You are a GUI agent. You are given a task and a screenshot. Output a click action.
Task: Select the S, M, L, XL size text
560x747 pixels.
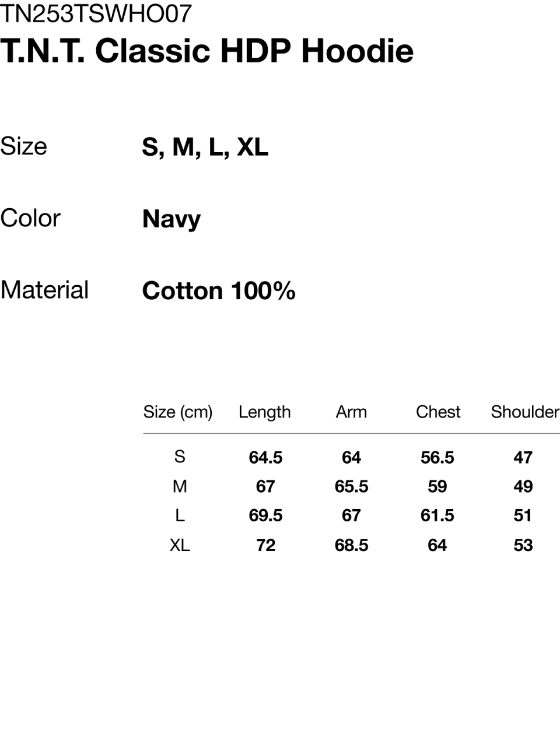click(x=205, y=147)
